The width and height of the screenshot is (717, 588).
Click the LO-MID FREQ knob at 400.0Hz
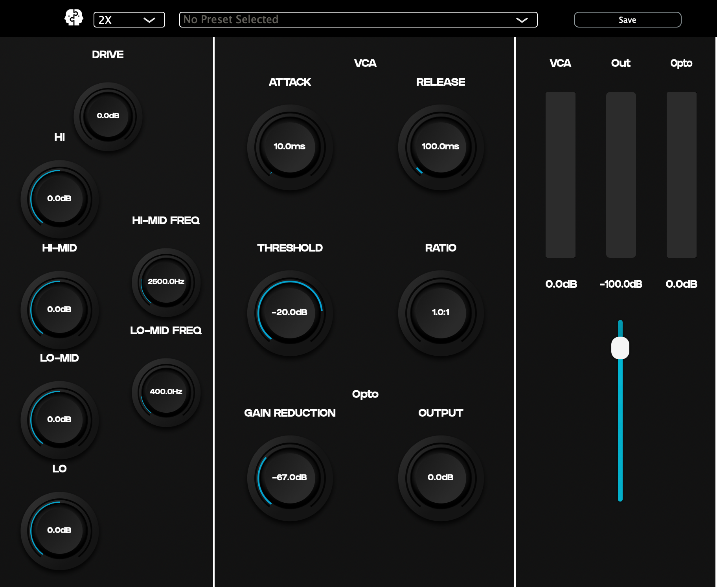click(166, 392)
